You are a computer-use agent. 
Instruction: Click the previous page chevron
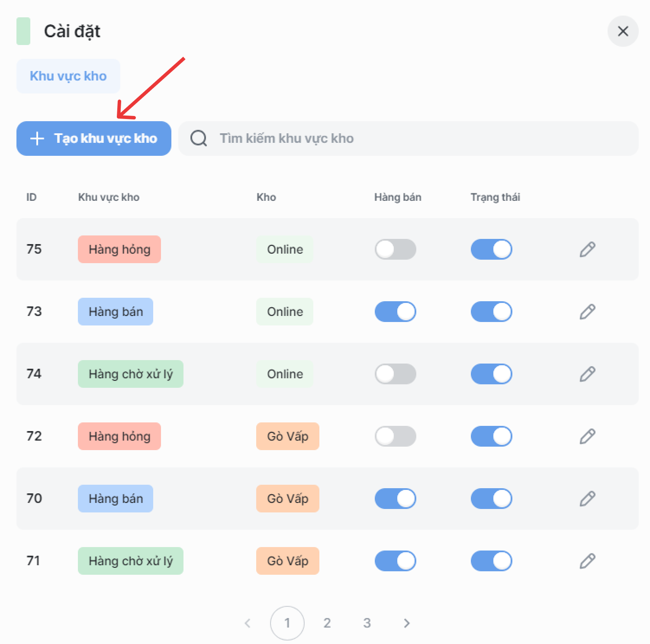(x=248, y=623)
